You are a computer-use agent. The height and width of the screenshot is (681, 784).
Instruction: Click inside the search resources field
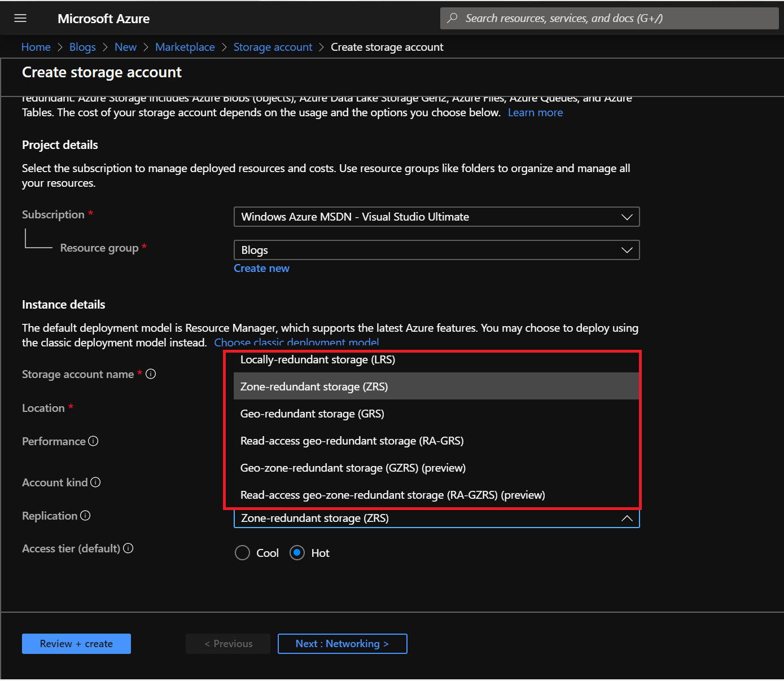point(564,17)
